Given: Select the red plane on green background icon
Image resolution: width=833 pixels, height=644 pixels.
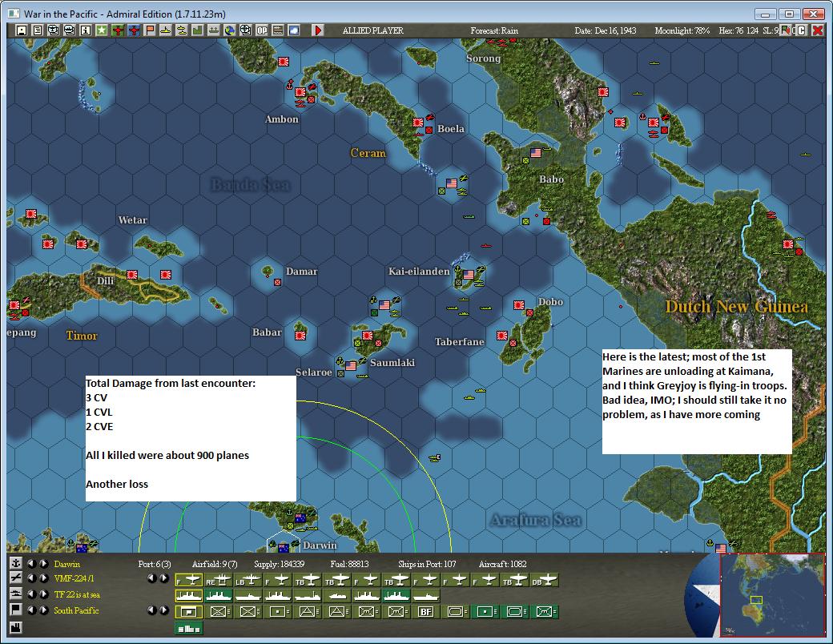Looking at the screenshot, I should point(118,30).
